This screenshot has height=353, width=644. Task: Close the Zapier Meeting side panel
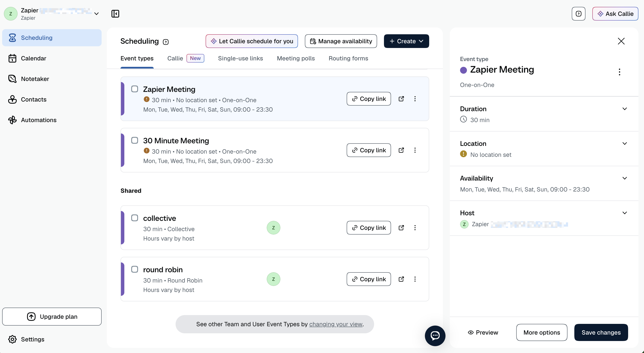[621, 41]
